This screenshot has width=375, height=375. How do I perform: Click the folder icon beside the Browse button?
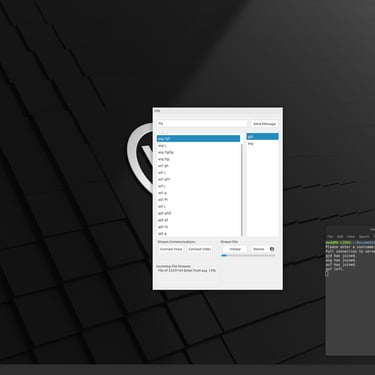272,249
